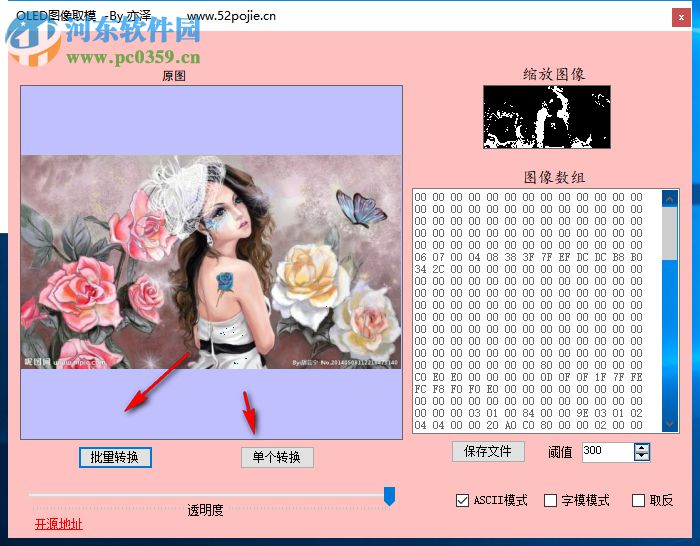Viewport: 700px width, 546px height.
Task: Click the 保存文件 save file button
Action: click(x=488, y=451)
